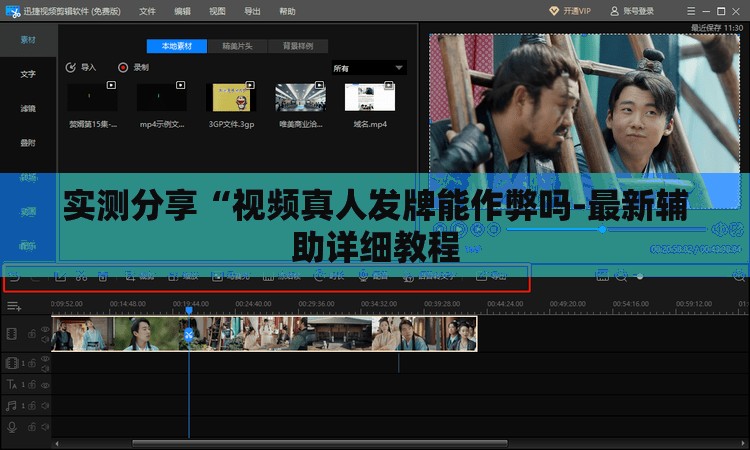Open the duration (时长) setting
Screen dimensions: 750x450
pyautogui.click(x=329, y=276)
